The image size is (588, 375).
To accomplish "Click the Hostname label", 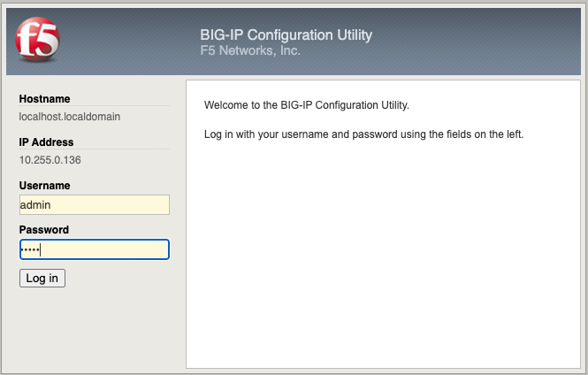I will pyautogui.click(x=44, y=99).
